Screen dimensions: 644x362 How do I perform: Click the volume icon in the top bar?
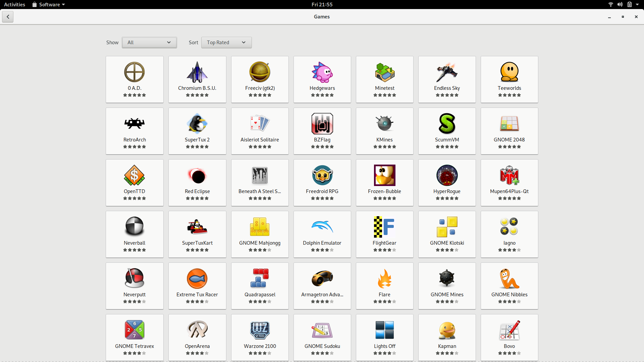click(620, 4)
